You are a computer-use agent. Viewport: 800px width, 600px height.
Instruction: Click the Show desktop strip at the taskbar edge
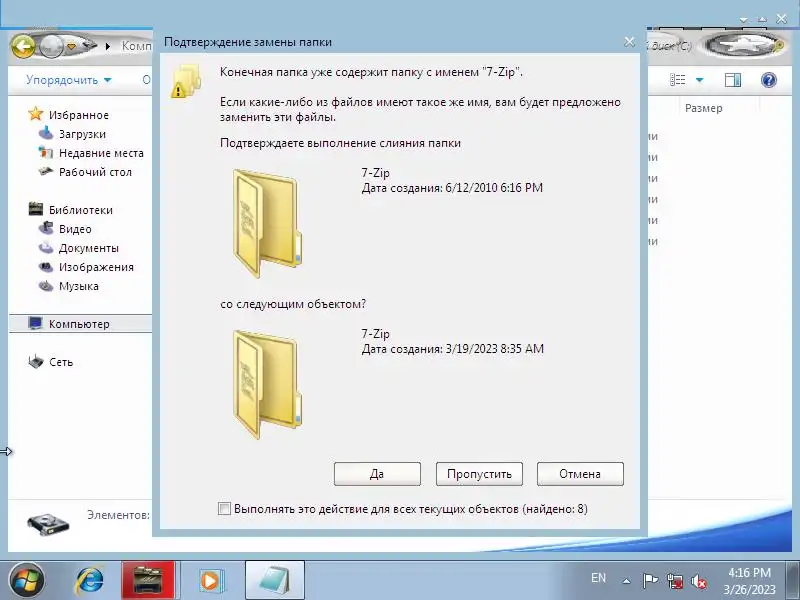794,581
